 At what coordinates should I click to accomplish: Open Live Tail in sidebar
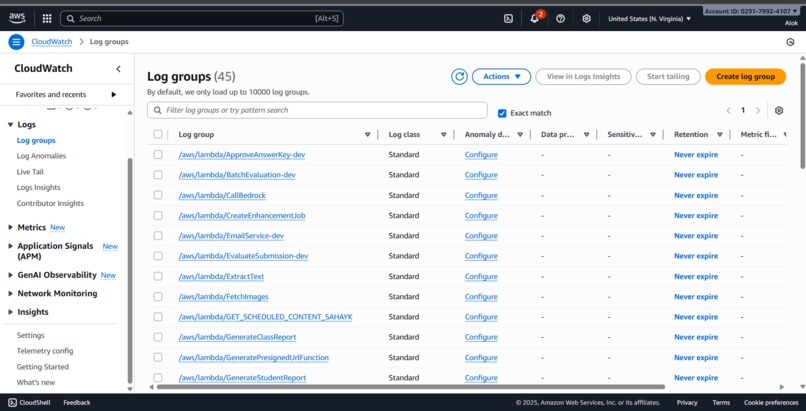pos(30,172)
